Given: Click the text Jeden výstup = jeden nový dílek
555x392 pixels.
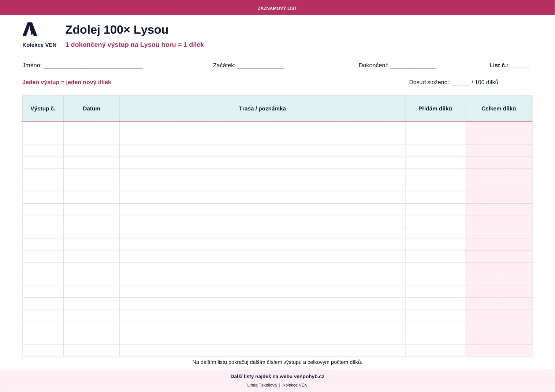Looking at the screenshot, I should pyautogui.click(x=67, y=82).
